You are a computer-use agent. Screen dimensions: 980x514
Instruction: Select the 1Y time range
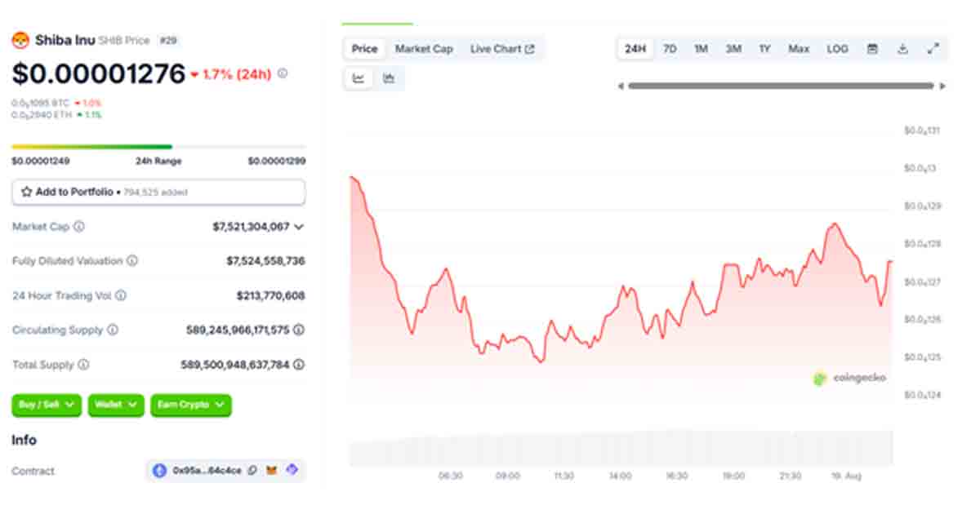pos(764,49)
